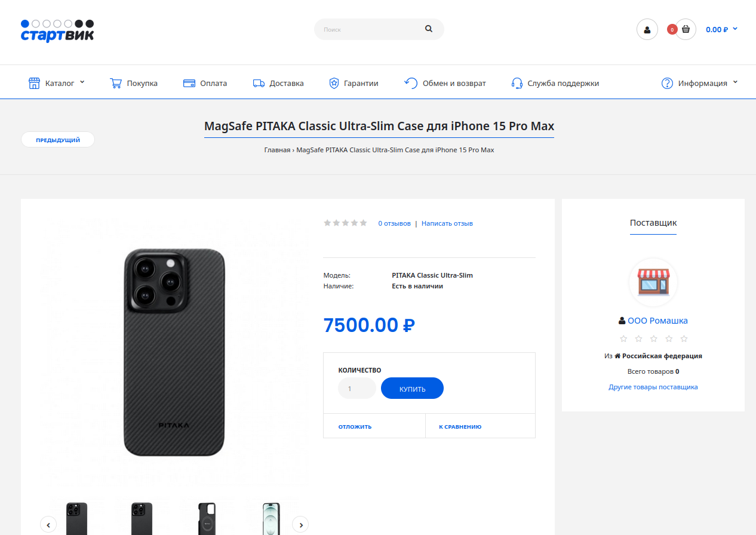Image resolution: width=756 pixels, height=535 pixels.
Task: Show next product thumbnail arrow
Action: coord(300,524)
